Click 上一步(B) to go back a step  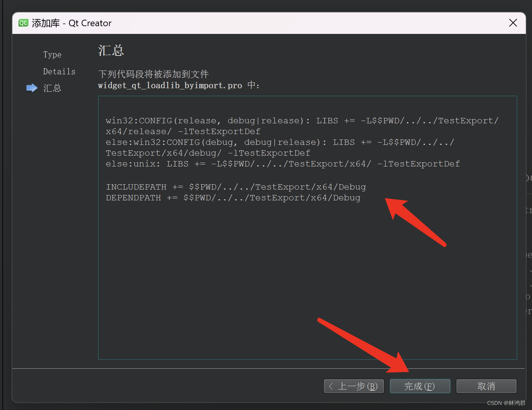tap(354, 386)
